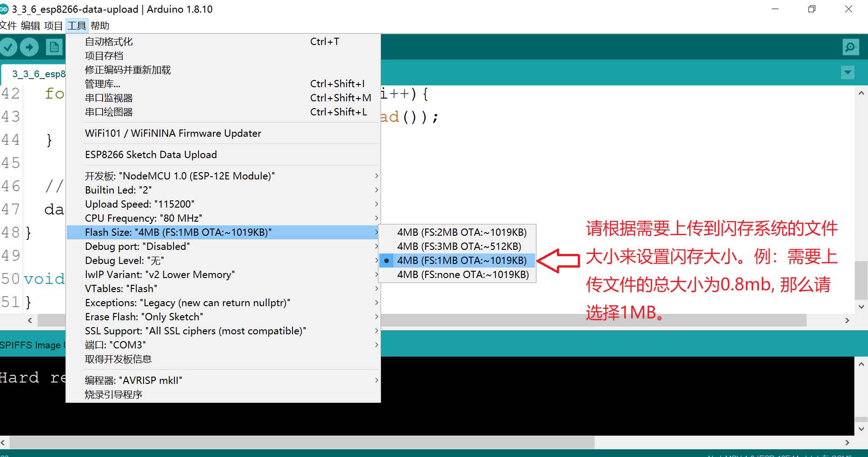Expand the CPU Frequency 80 MHz submenu
This screenshot has height=457, width=868.
223,219
